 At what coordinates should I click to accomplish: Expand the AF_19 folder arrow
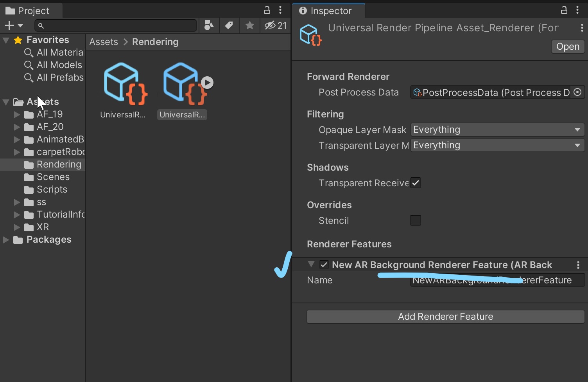coord(17,114)
